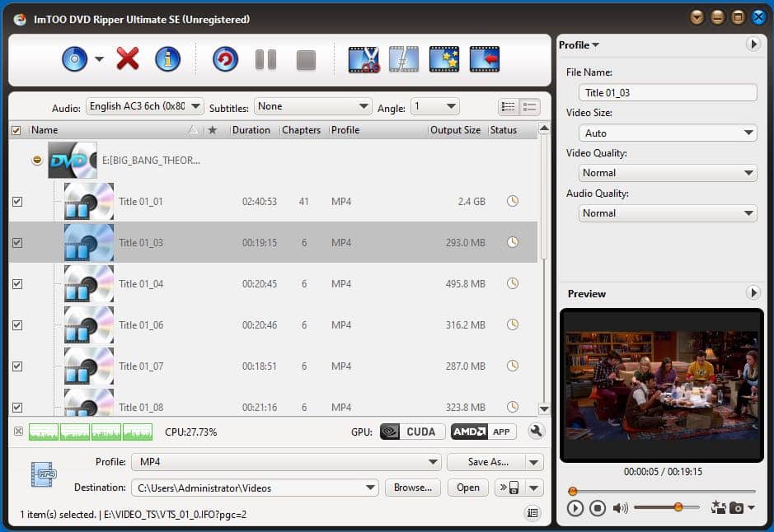774x532 pixels.
Task: Select the Clip tool with scissors icon
Action: click(363, 59)
